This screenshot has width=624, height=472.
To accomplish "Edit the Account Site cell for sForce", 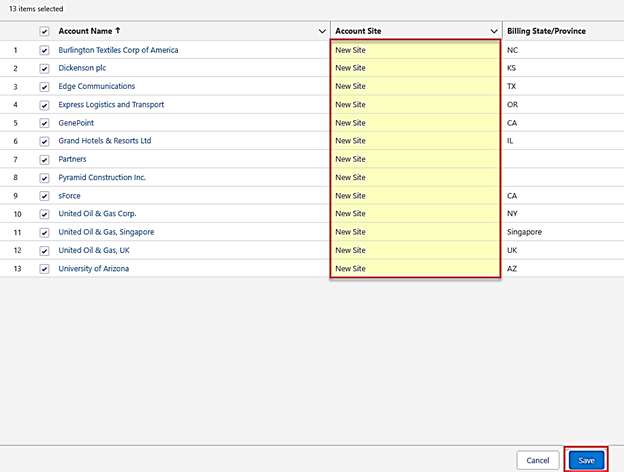I will point(415,196).
